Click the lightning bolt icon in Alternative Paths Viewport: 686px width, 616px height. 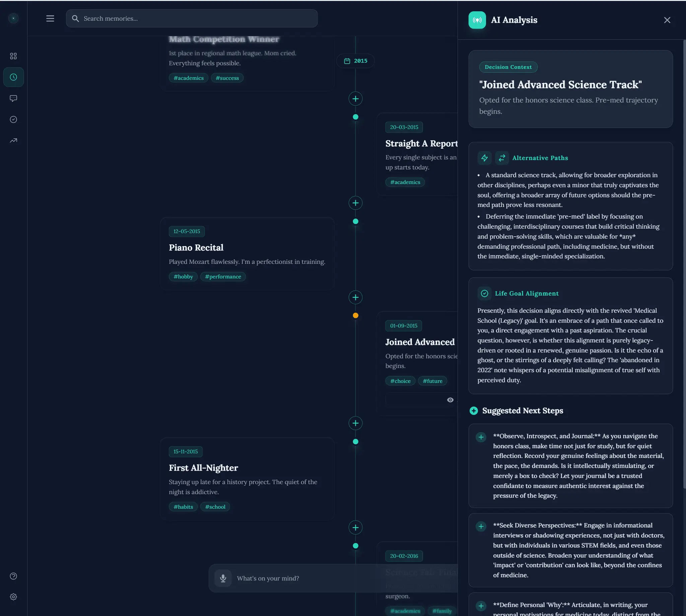[x=485, y=158]
